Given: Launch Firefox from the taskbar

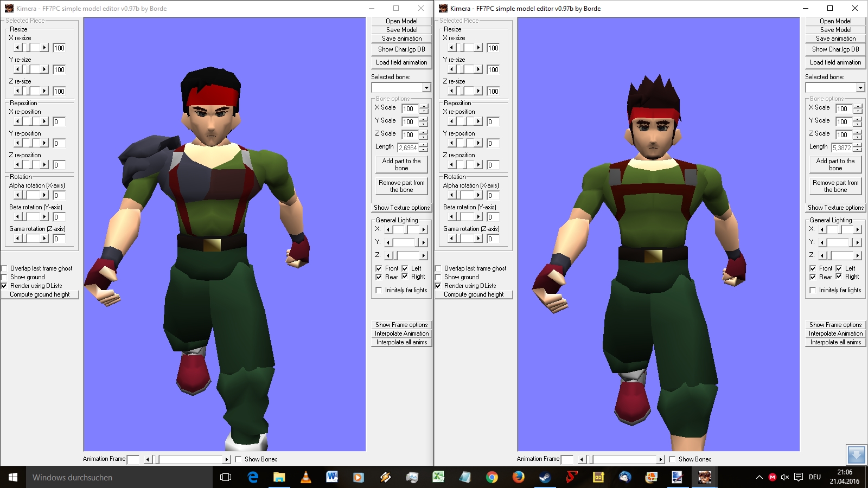Looking at the screenshot, I should pos(518,477).
